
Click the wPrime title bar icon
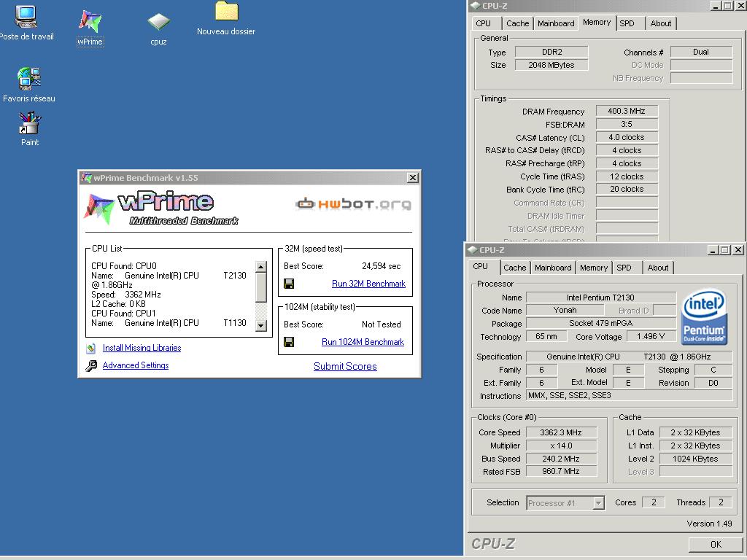[86, 178]
